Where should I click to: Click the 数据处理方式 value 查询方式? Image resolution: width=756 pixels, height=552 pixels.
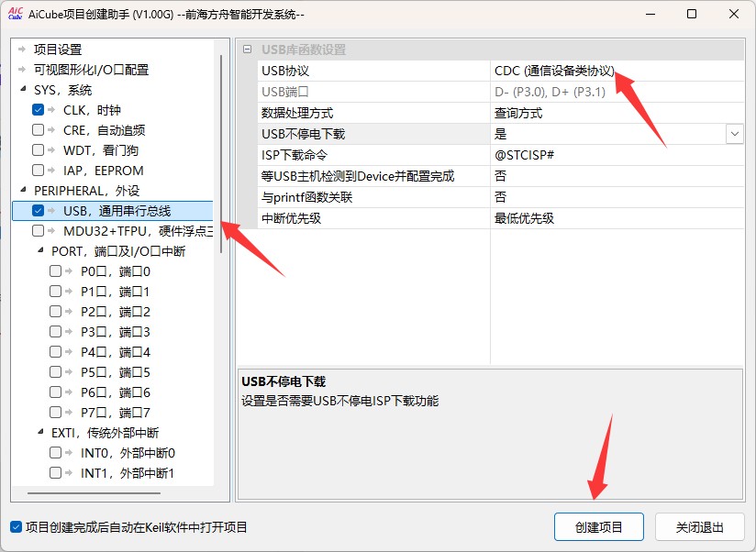(x=518, y=113)
